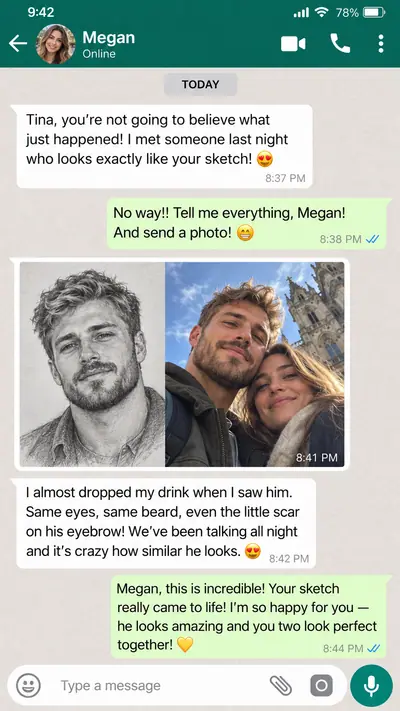
Task: Tap the battery indicator in status bar
Action: click(x=374, y=13)
